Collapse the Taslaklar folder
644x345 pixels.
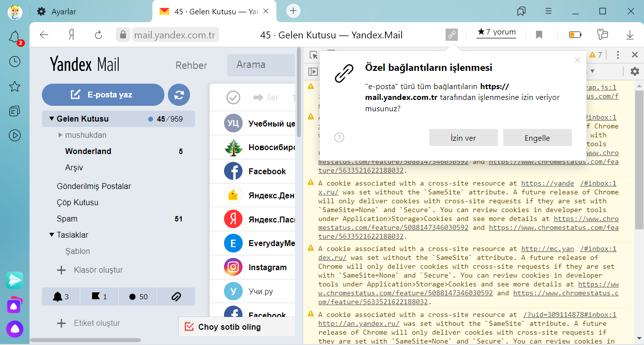point(51,235)
